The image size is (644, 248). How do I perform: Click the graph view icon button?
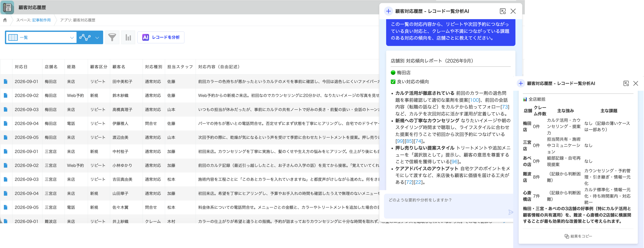[x=85, y=37]
